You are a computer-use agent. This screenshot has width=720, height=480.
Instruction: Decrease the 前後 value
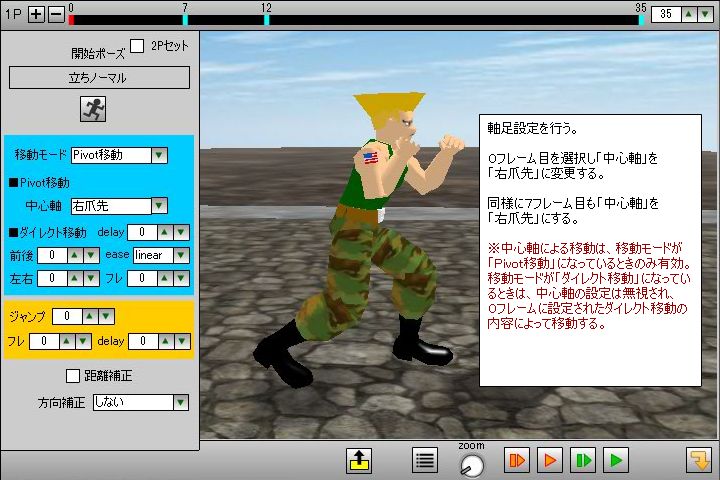point(91,255)
